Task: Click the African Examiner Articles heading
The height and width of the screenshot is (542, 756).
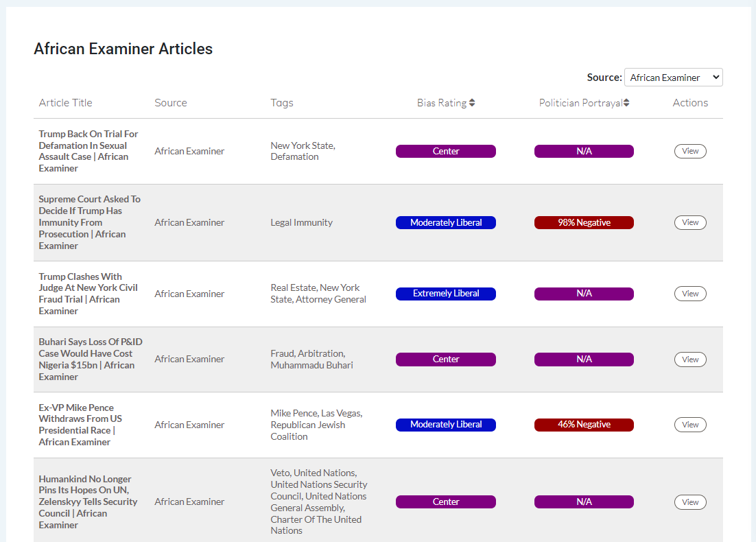Action: pos(123,49)
